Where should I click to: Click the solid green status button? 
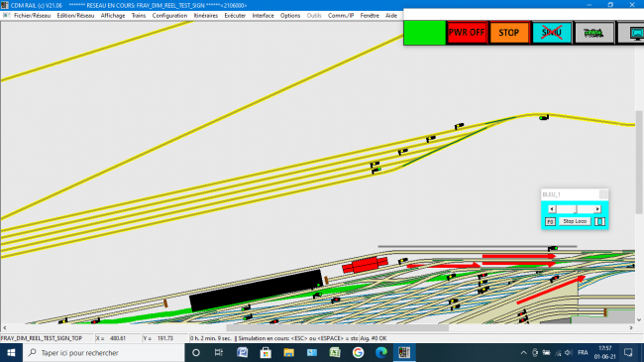(x=424, y=33)
